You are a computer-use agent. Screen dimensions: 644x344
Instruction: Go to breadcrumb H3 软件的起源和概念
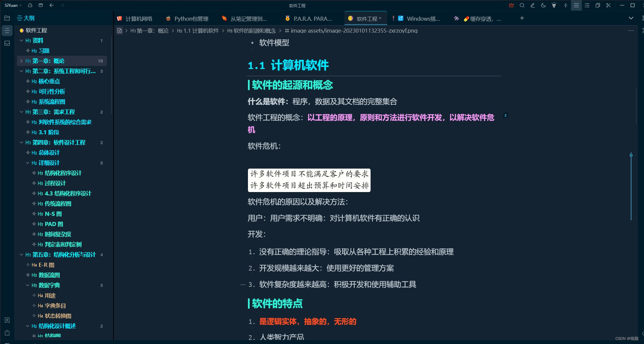pos(251,31)
